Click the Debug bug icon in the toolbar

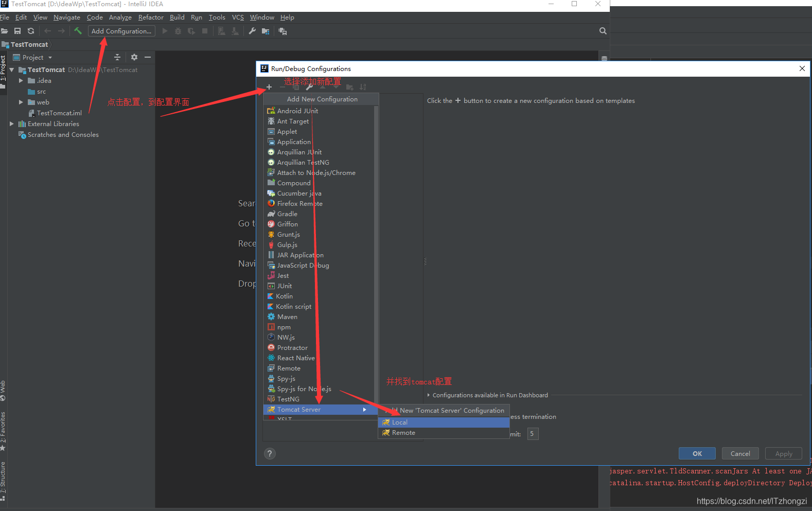click(178, 31)
